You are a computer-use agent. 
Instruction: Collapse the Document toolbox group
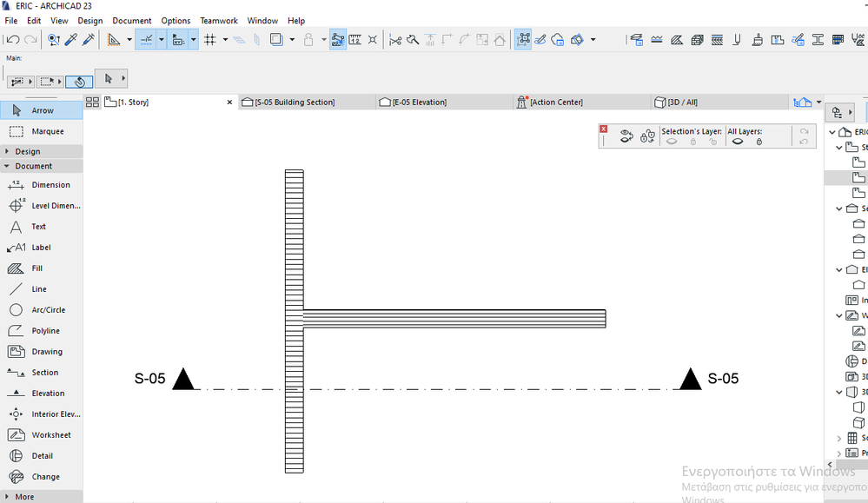(x=42, y=166)
